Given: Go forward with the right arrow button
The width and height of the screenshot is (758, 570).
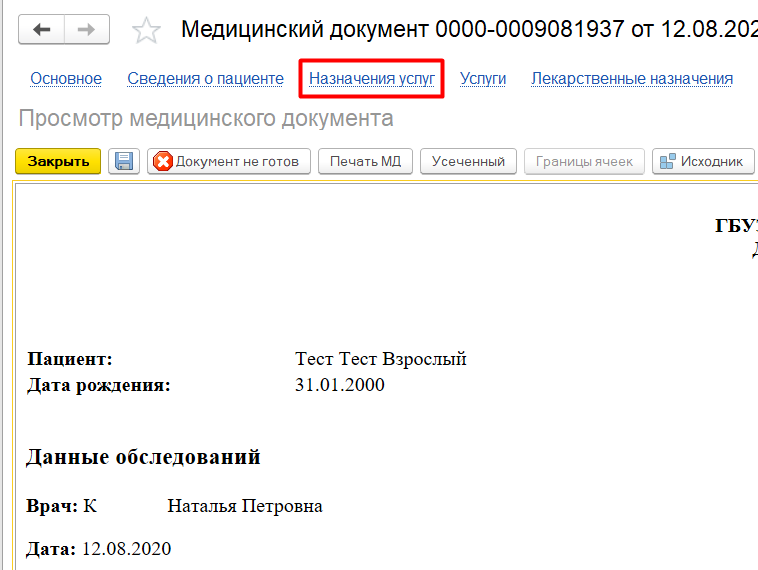Looking at the screenshot, I should click(x=88, y=30).
